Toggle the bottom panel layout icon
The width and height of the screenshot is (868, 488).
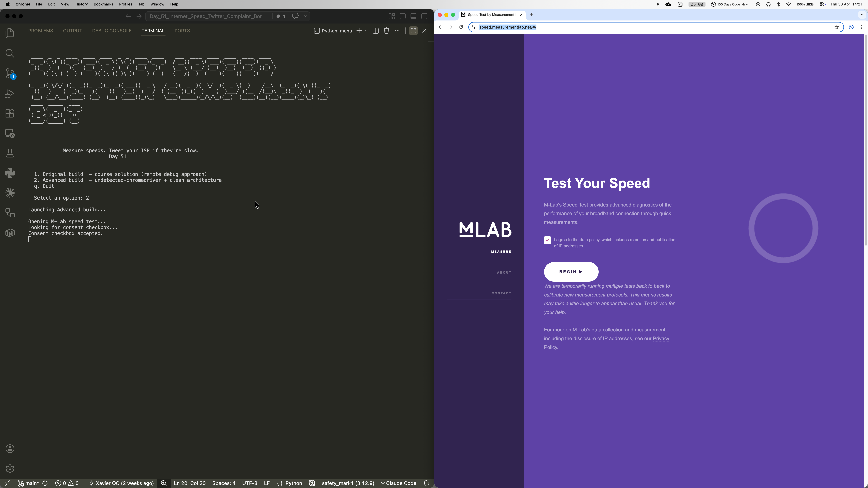coord(414,16)
